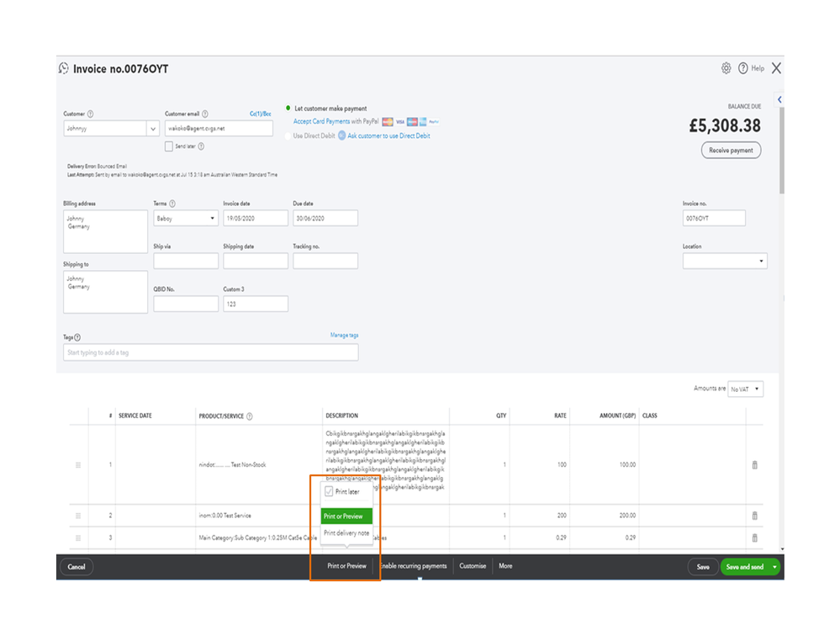
Task: Collapse the right side panel chevron
Action: click(x=779, y=99)
